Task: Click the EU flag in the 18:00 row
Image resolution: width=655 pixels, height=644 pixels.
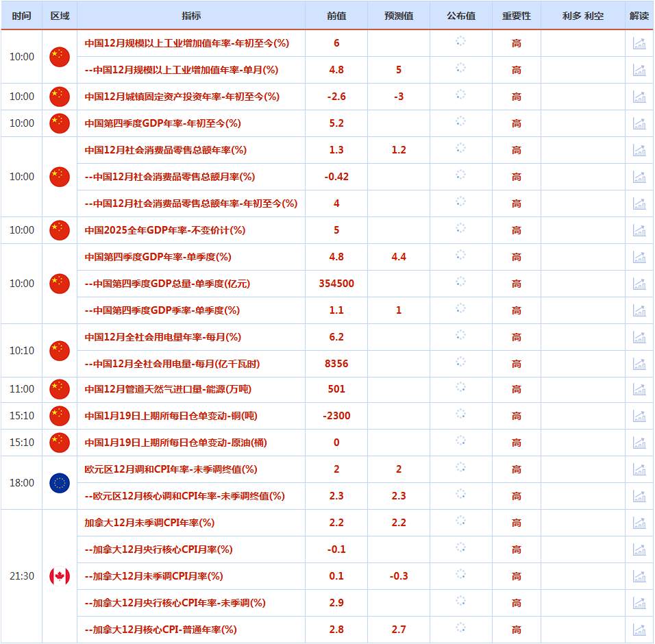Action: (x=59, y=483)
